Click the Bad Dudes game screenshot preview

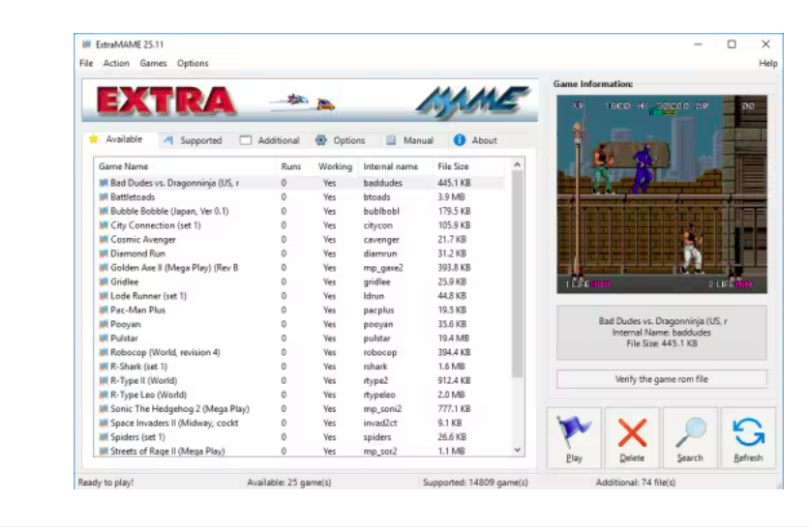pyautogui.click(x=662, y=194)
